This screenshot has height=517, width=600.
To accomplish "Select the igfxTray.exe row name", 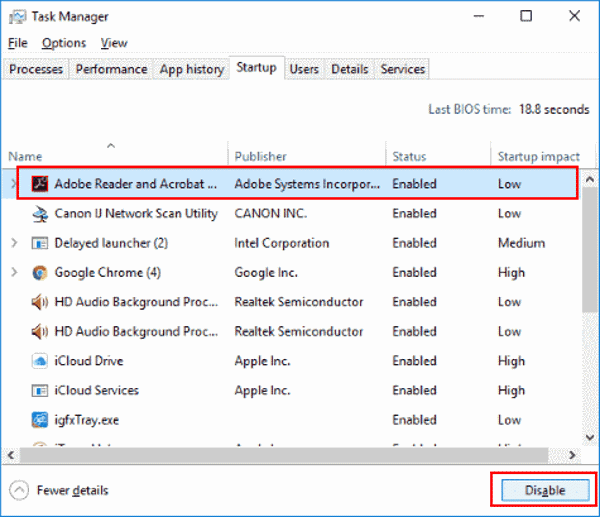I will click(86, 420).
